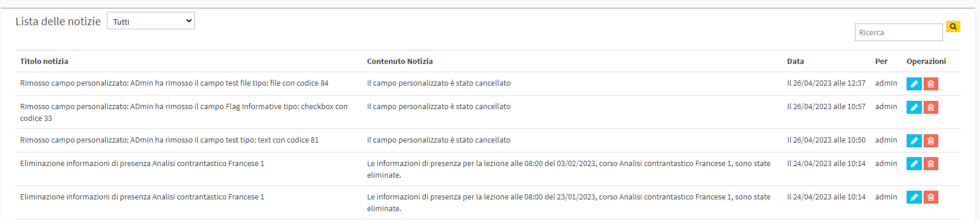Screen dimensions: 980x220
Task: Delete the news for the 03/02/2023 lesson elimination
Action: [x=931, y=164]
